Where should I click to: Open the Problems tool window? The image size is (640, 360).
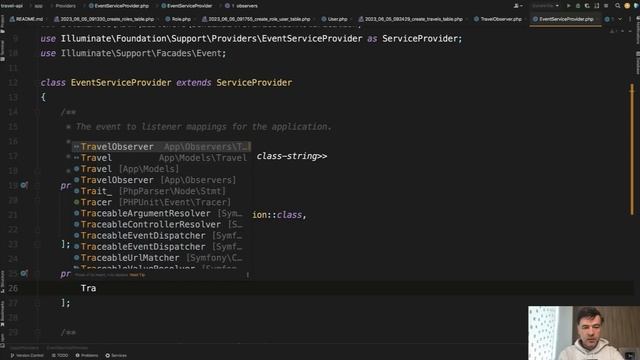click(87, 356)
